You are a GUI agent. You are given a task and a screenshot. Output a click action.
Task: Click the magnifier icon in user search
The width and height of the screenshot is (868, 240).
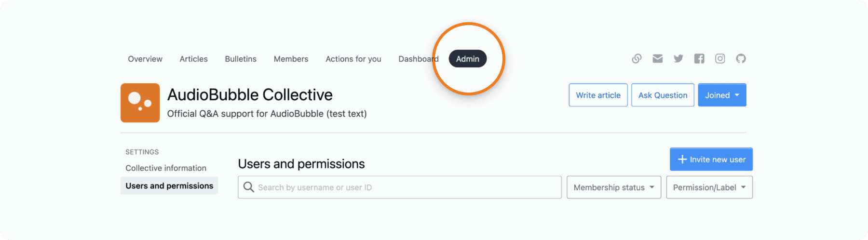(248, 187)
